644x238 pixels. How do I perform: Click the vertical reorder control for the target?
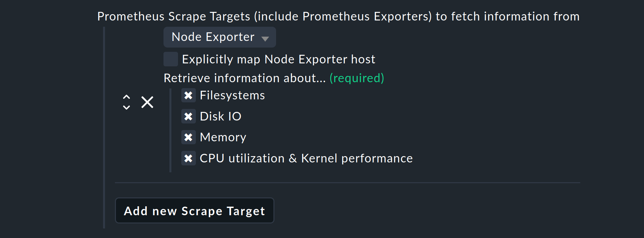(x=126, y=102)
